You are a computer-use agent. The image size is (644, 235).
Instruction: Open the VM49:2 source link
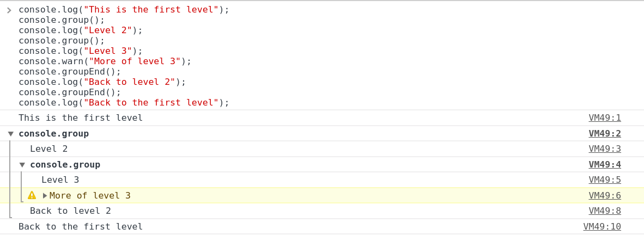click(605, 134)
